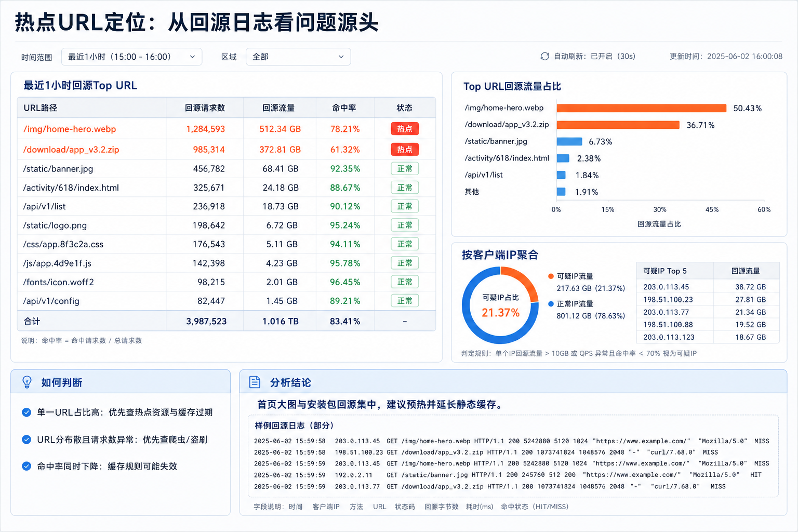798x532 pixels.
Task: Click the blue 6.73% bar for banner.jpg
Action: 569,141
